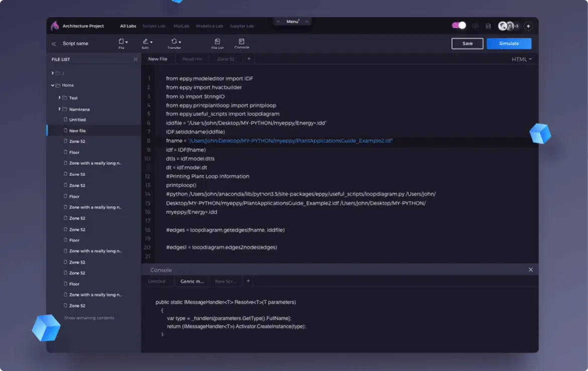Open the Edit toolbar dropdown

147,43
